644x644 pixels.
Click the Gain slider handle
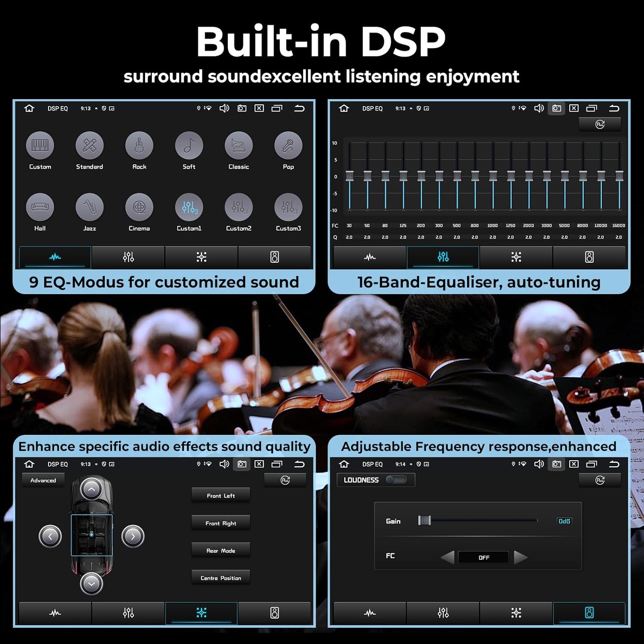[x=424, y=520]
